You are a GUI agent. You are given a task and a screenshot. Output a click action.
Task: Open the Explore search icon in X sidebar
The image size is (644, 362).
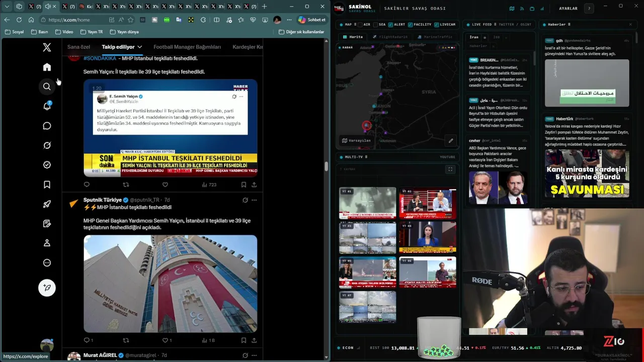[x=47, y=86]
